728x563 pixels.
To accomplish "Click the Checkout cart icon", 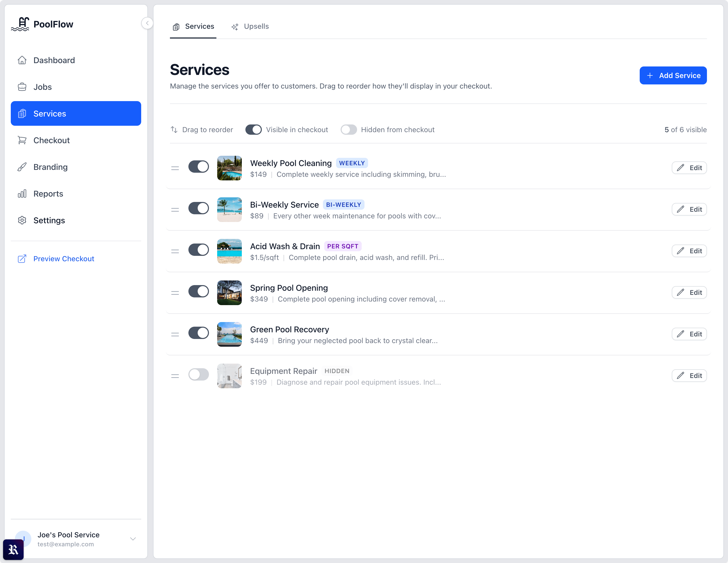I will (x=22, y=140).
